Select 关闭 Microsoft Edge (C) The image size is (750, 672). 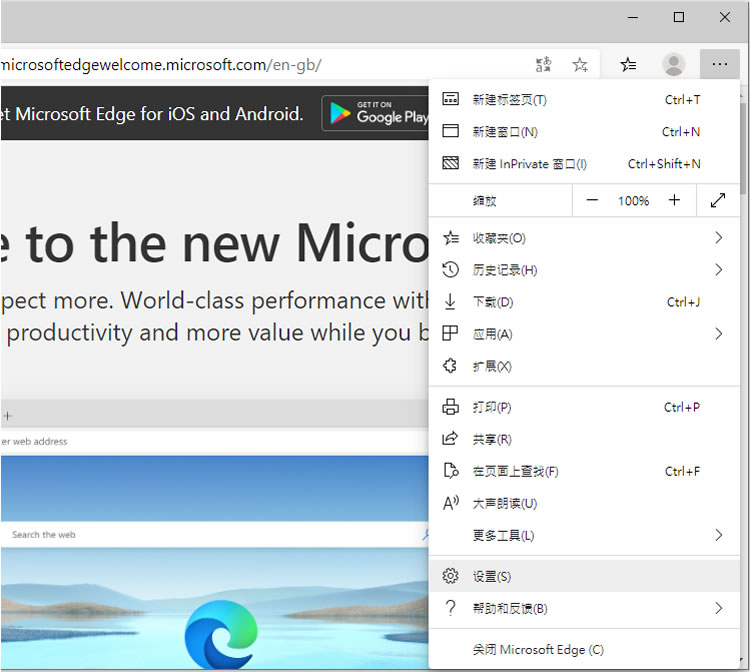click(x=584, y=649)
